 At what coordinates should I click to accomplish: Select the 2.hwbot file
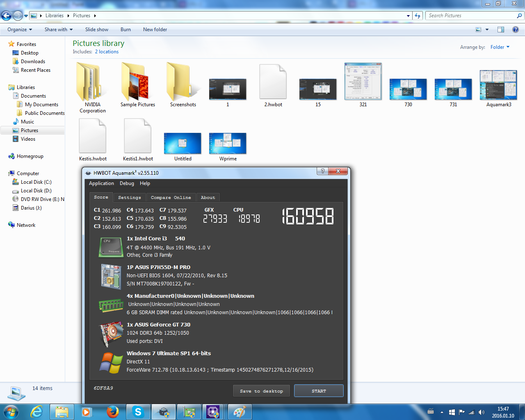pos(273,85)
